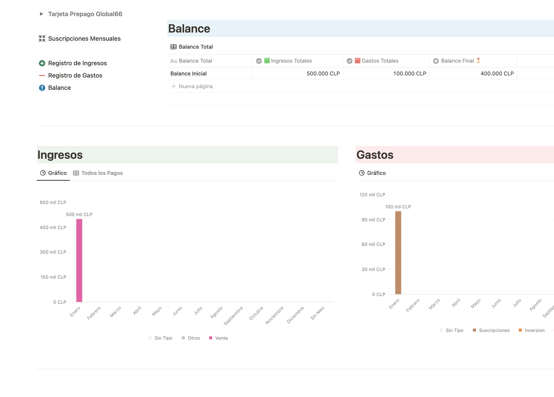Viewport: 554px width, 397px height.
Task: Open the Suscripciones Mensuales link
Action: pos(84,38)
